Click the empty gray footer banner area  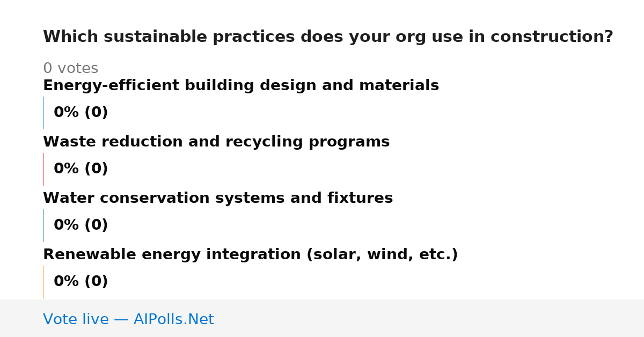coord(429,318)
